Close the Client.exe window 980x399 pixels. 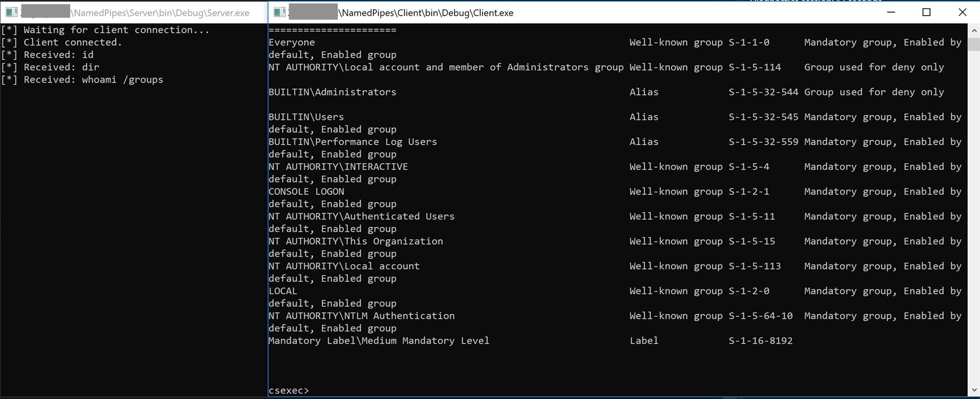click(x=962, y=12)
